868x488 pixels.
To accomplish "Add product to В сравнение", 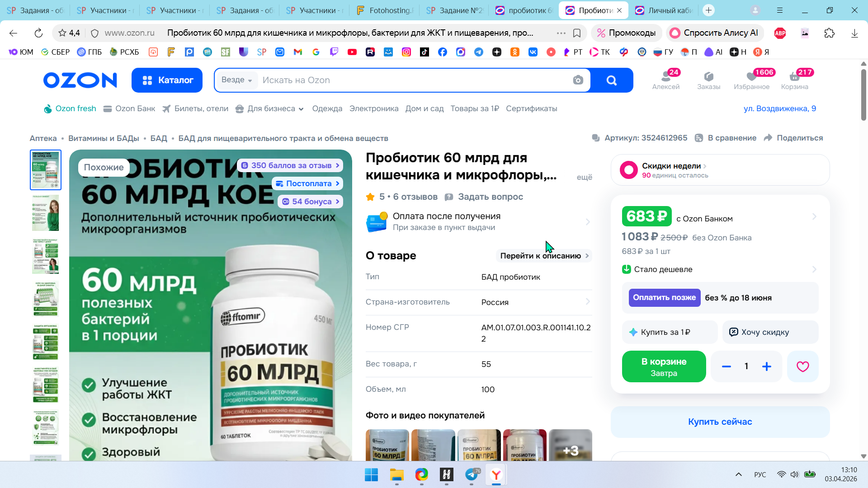I will (726, 138).
